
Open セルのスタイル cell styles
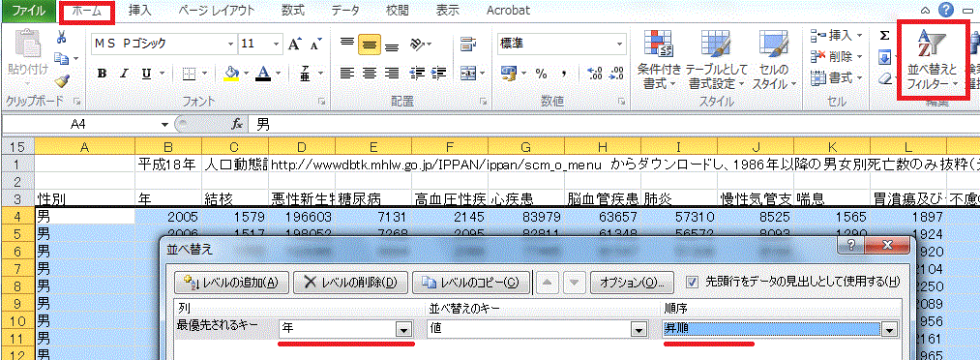click(774, 59)
